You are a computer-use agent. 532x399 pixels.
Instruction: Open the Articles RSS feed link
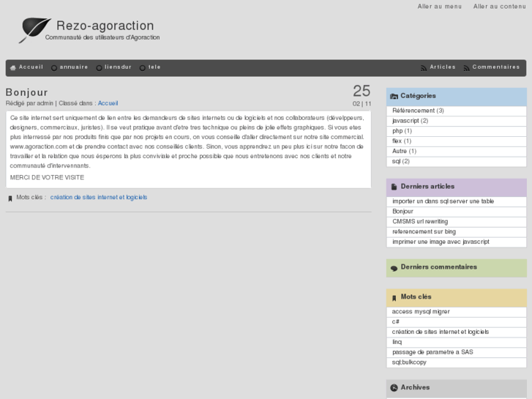pos(443,67)
